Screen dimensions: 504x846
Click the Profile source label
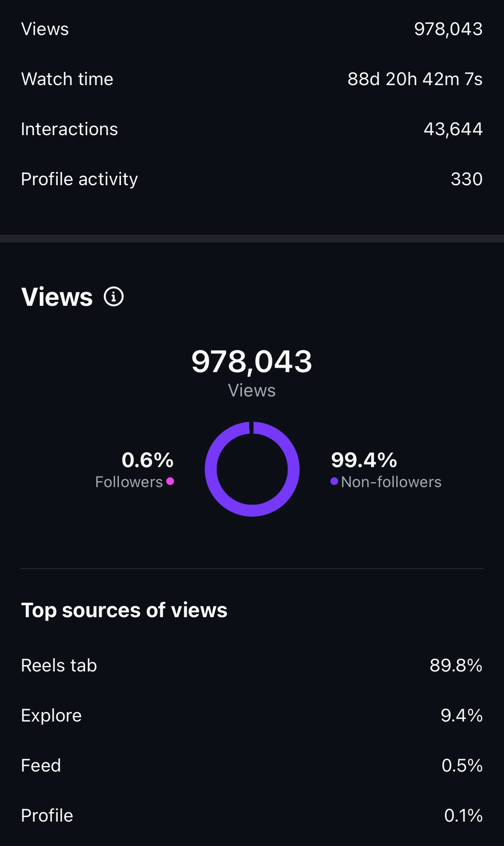coord(47,816)
